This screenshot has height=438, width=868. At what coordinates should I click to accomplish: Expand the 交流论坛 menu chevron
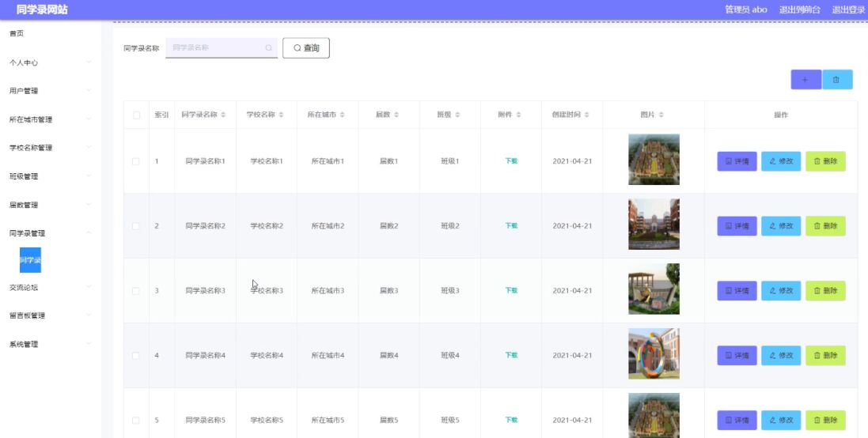(x=89, y=287)
